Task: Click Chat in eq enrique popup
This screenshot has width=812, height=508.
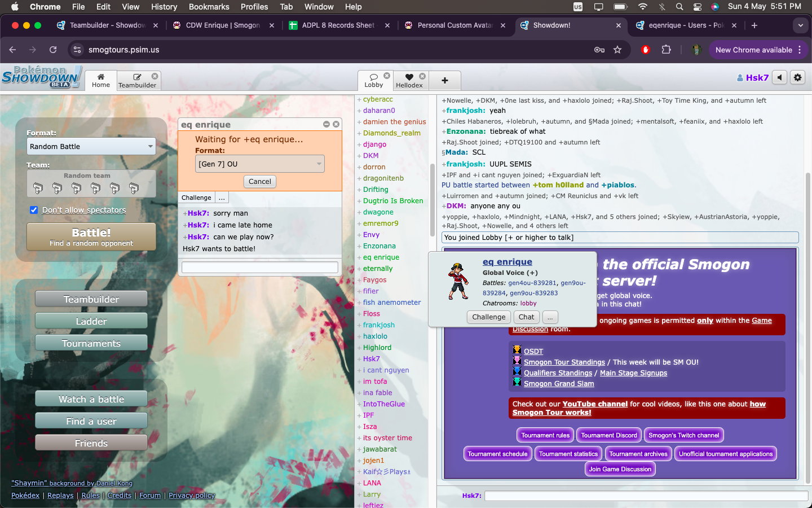Action: click(x=526, y=317)
